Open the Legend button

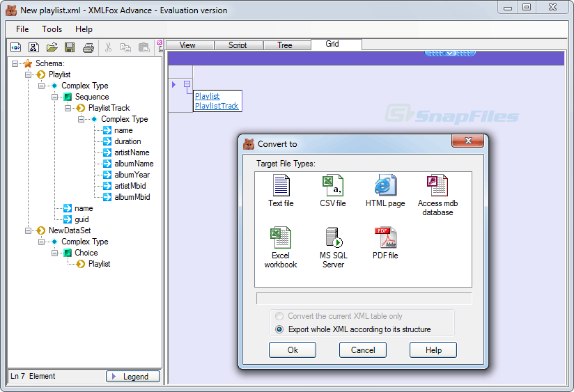tap(133, 376)
